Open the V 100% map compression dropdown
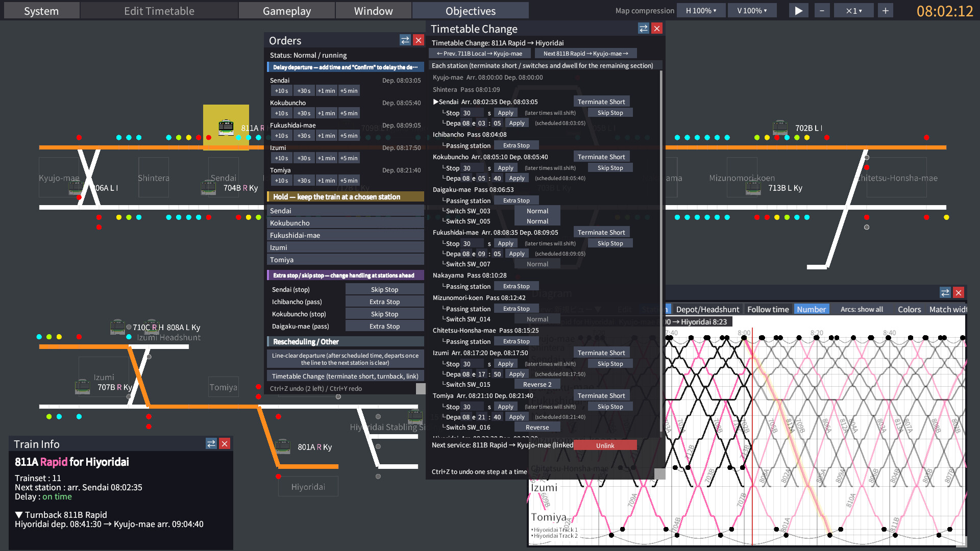Screen dimensions: 980x551 click(752, 11)
